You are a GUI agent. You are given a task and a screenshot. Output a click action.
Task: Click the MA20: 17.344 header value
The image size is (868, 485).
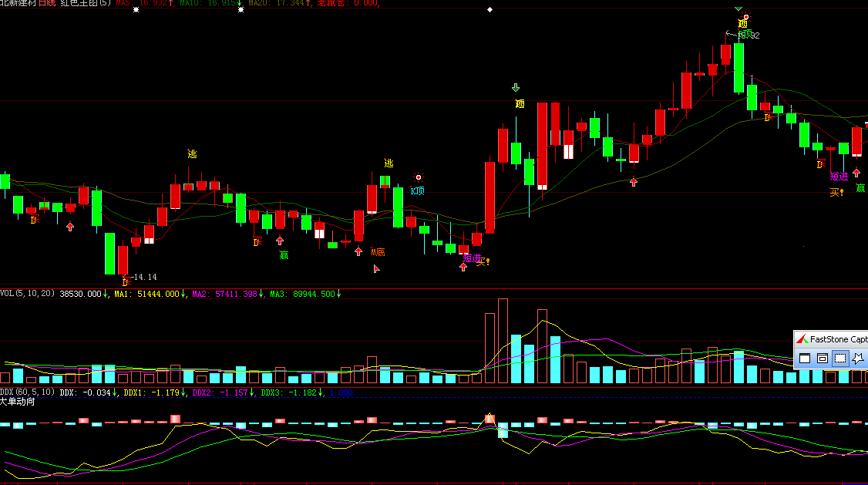[276, 3]
